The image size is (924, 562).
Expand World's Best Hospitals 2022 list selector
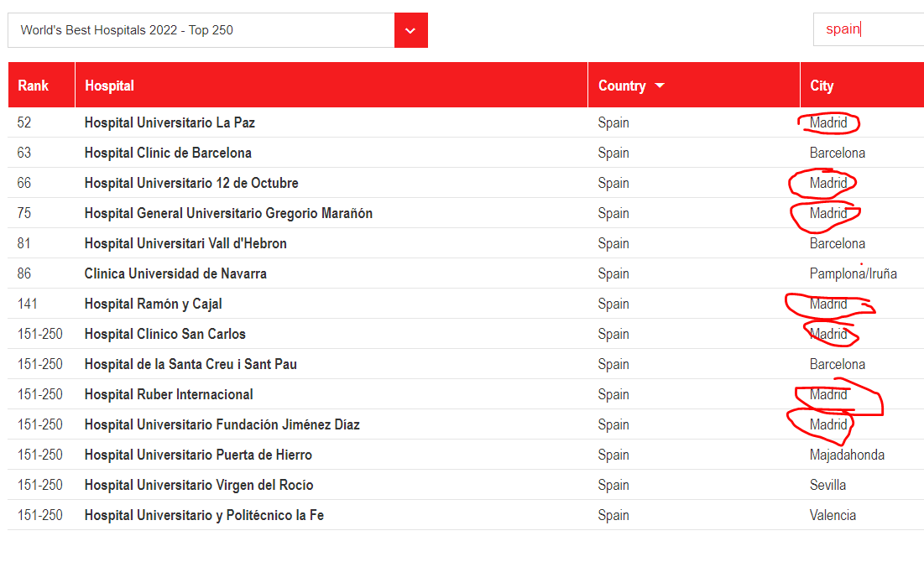tap(201, 30)
